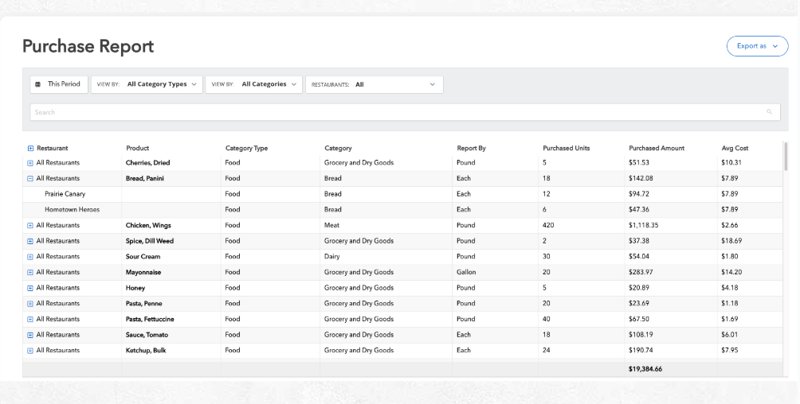Expand the Pasta, Fettuccine row
This screenshot has height=404, width=800.
30,319
